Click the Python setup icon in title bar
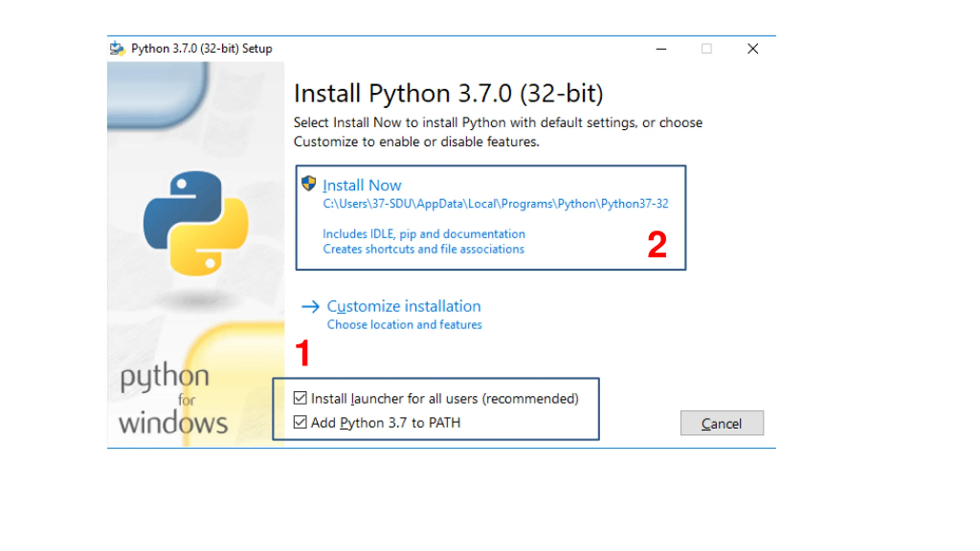Screen dimensions: 980x551 117,49
